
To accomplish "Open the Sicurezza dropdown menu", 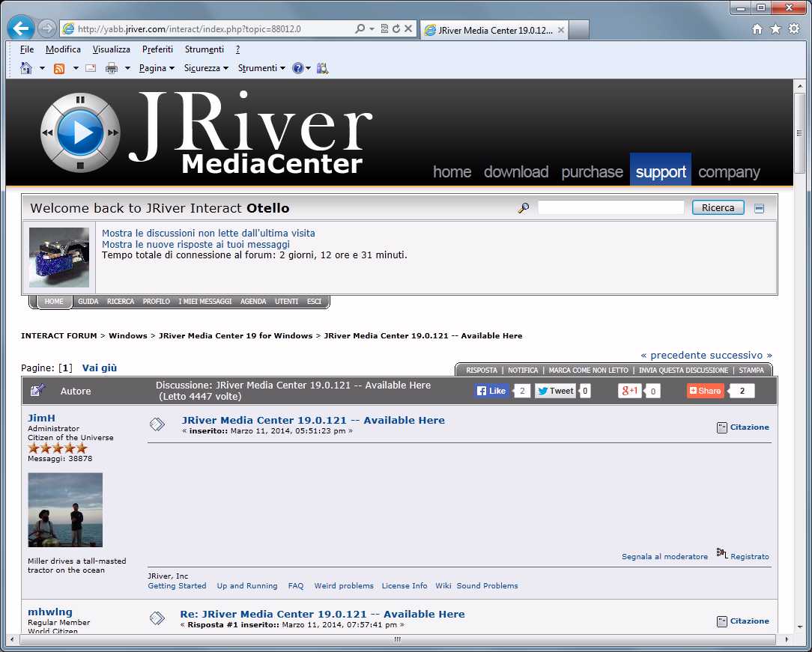I will coord(206,68).
